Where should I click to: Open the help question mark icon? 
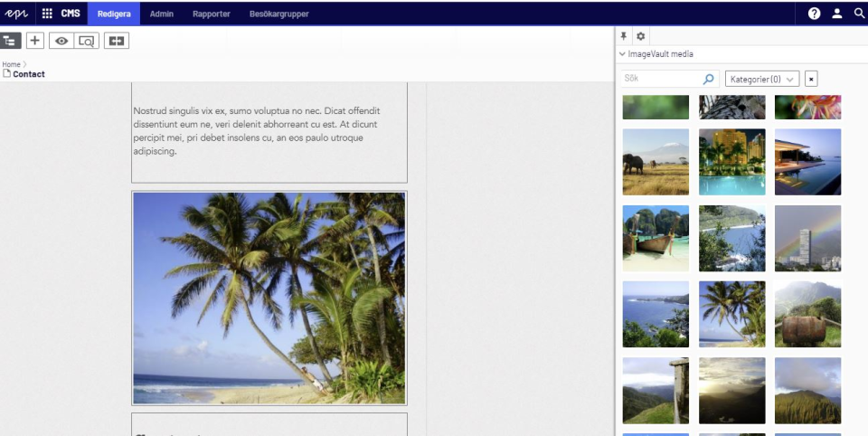(x=814, y=14)
